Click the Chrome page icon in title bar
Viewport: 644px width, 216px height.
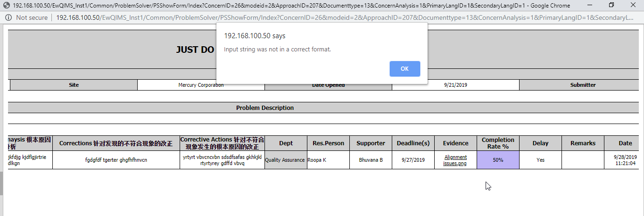6,6
